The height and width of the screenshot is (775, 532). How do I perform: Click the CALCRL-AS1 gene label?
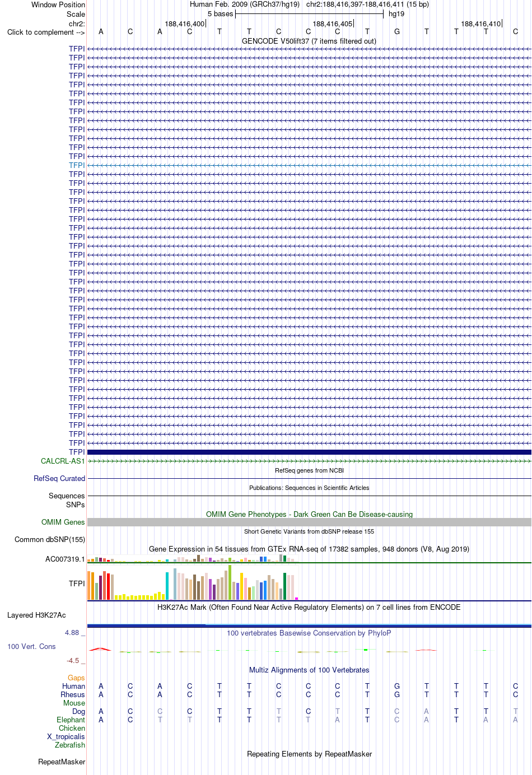63,461
